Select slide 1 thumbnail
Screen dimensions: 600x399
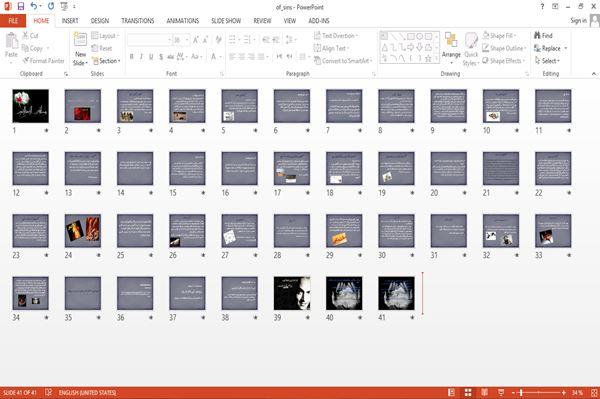tap(31, 106)
